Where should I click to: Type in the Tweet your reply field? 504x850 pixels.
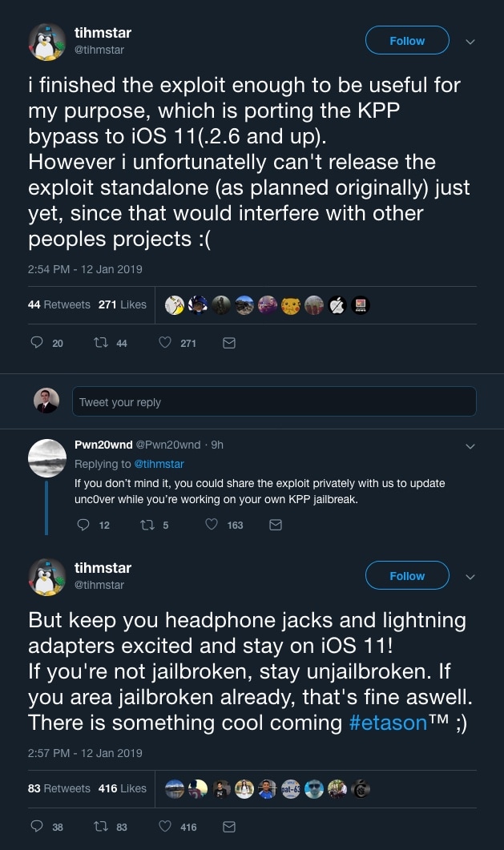coord(274,402)
